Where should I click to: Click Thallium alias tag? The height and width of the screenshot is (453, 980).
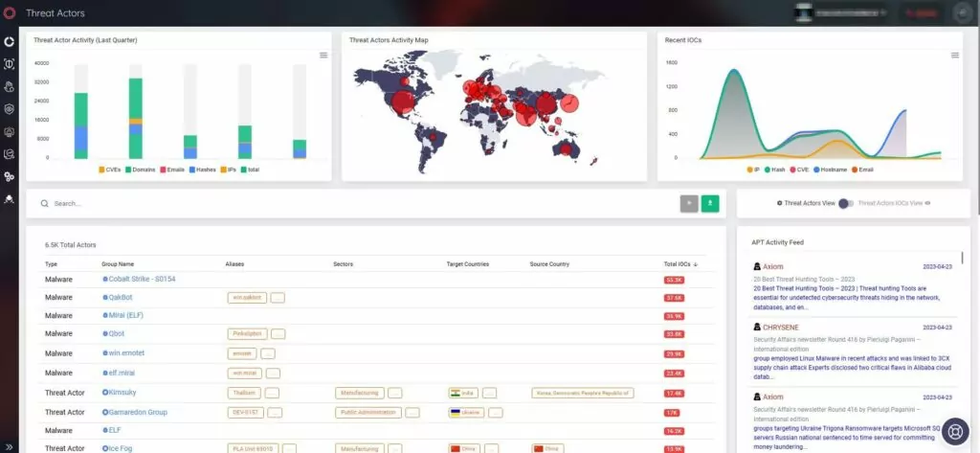[244, 393]
